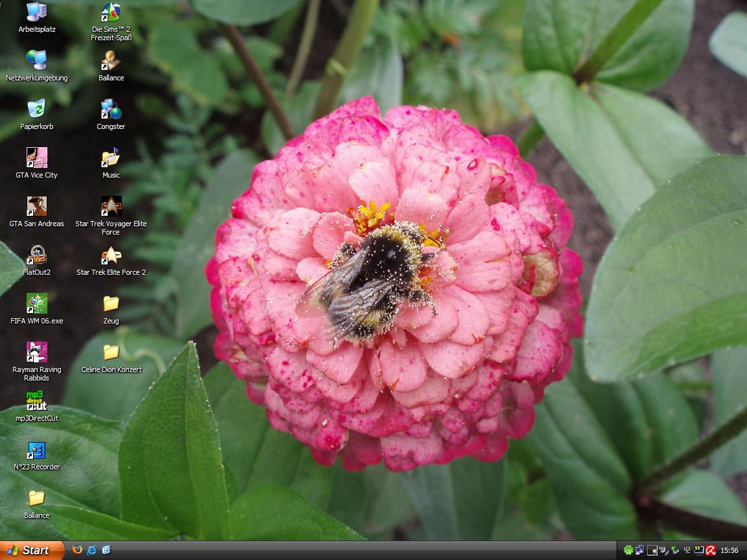Select Die Sims 2 Freizeit-Spaß shortcut
This screenshot has width=747, height=560.
click(111, 12)
